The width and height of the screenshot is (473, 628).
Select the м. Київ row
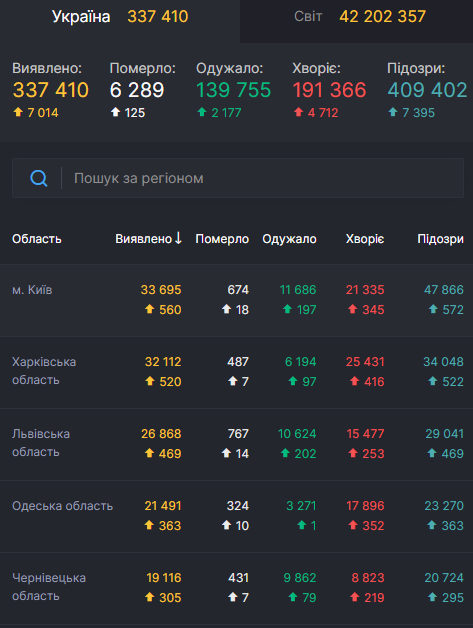236,300
